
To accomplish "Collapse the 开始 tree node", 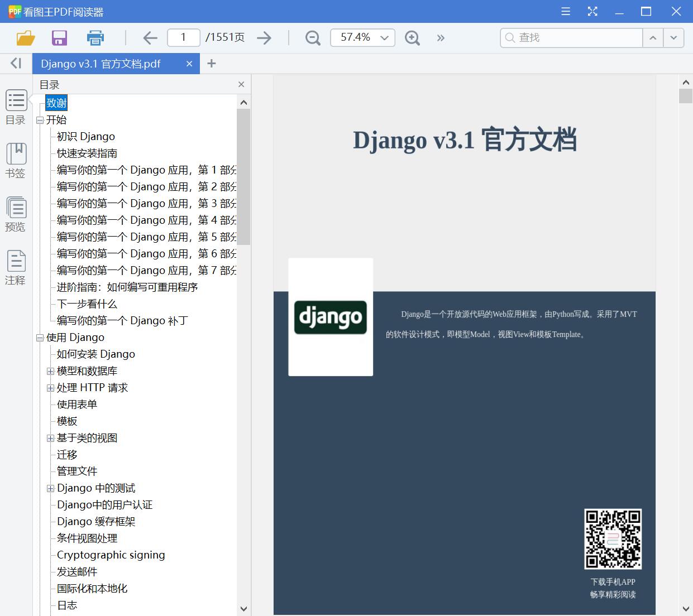I will (40, 120).
